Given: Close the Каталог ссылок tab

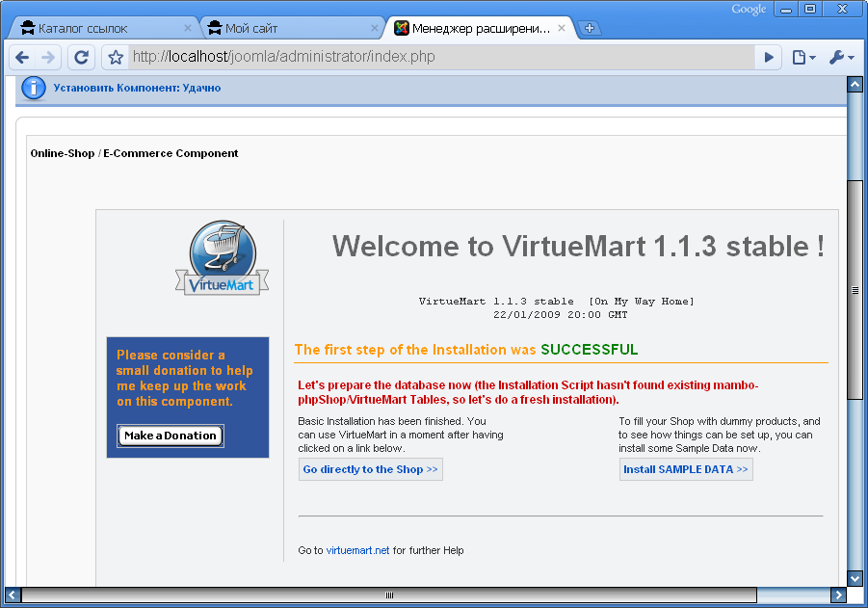Looking at the screenshot, I should pos(188,28).
